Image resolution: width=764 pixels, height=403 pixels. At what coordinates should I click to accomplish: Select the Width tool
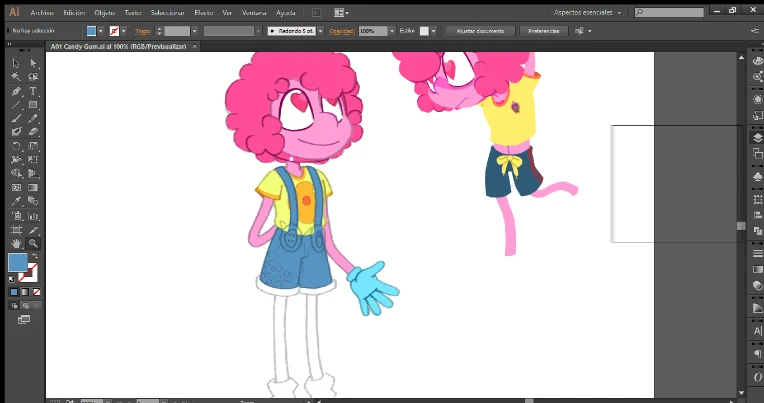tap(16, 159)
